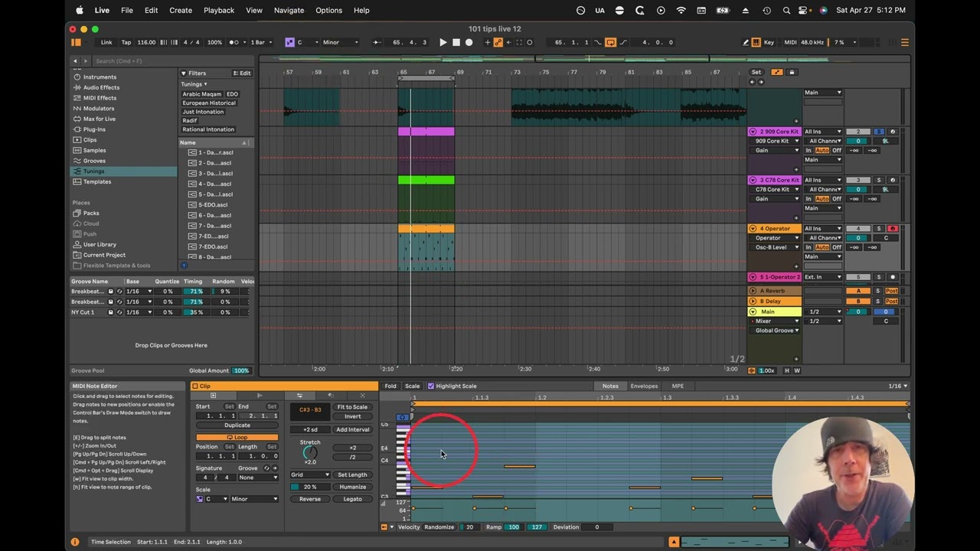Toggle the Automation Arm icon in the control bar
The height and width of the screenshot is (551, 980).
[498, 42]
